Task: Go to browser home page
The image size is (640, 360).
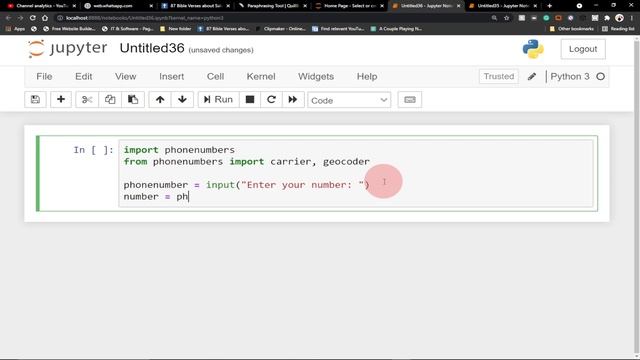Action: pyautogui.click(x=45, y=18)
